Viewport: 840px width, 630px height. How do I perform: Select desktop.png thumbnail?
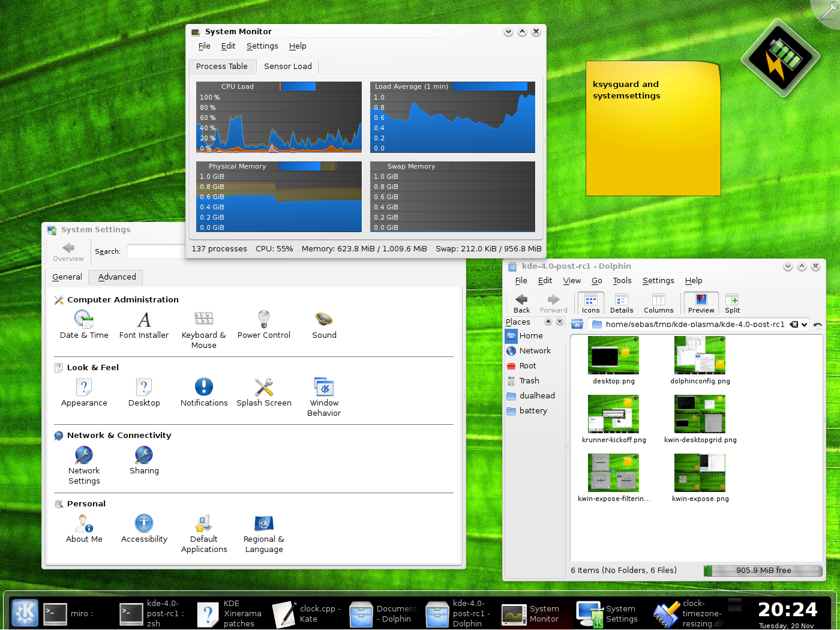coord(613,355)
